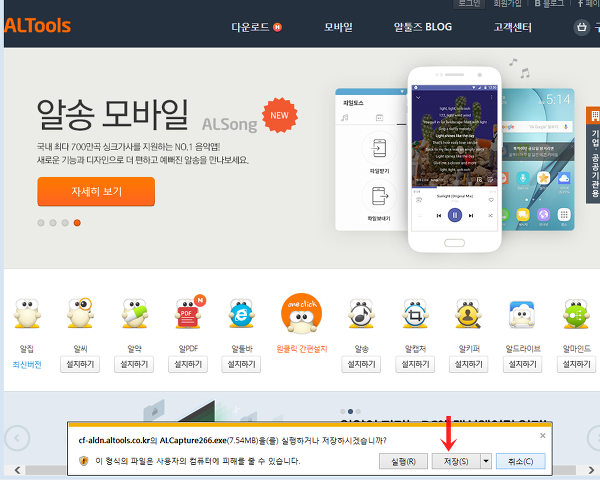Expand the 저장 dropdown arrow

[486, 461]
